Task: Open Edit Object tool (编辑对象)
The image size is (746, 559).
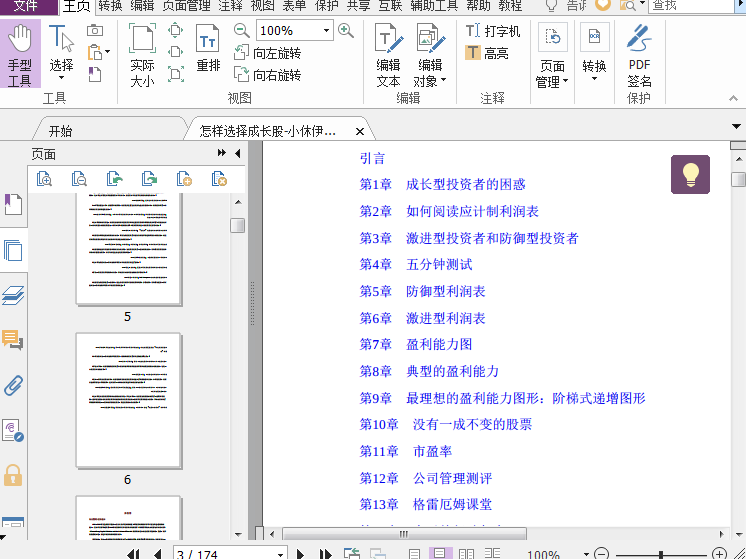Action: point(430,55)
